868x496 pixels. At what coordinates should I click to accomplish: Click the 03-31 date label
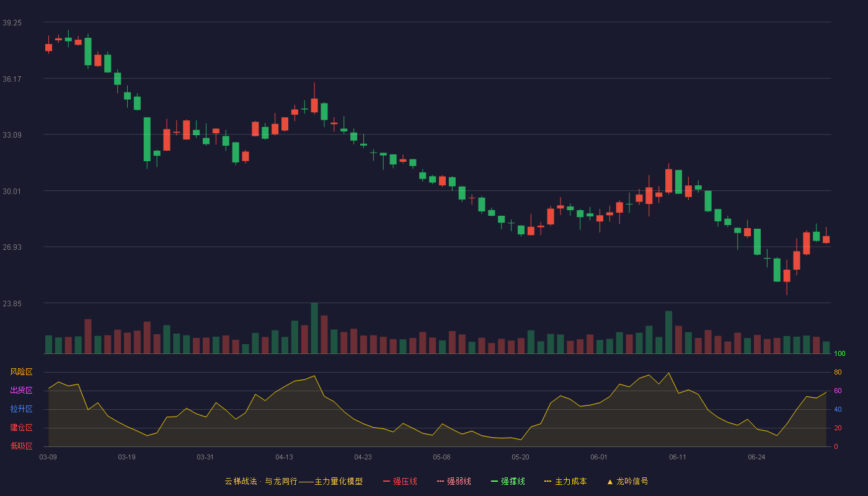click(x=205, y=457)
